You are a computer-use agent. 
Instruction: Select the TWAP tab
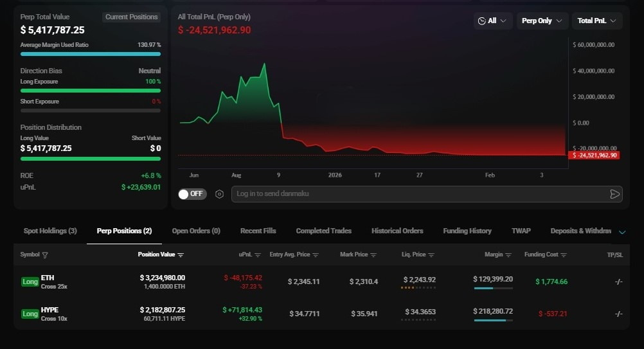[x=521, y=231]
